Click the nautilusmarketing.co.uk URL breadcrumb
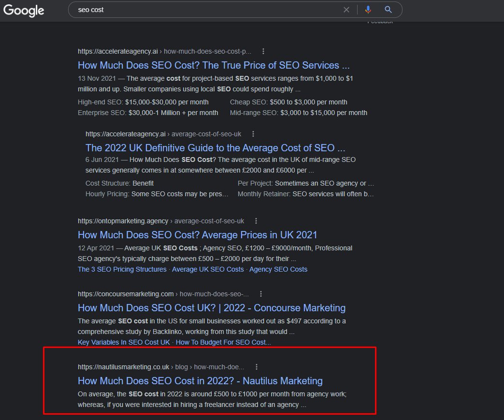 [x=161, y=367]
